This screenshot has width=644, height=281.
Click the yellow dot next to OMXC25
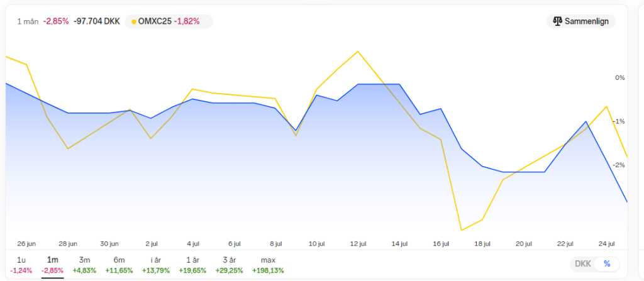tap(133, 22)
